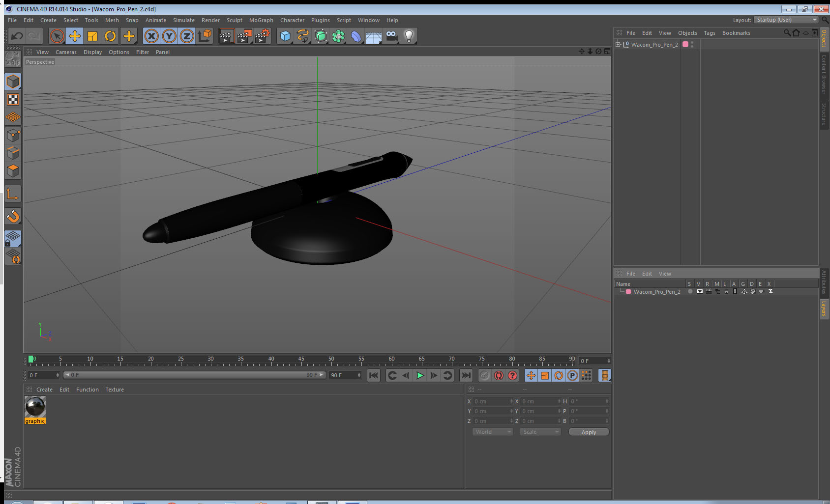Open the Array modeling objects icon
This screenshot has width=830, height=504.
pos(338,36)
